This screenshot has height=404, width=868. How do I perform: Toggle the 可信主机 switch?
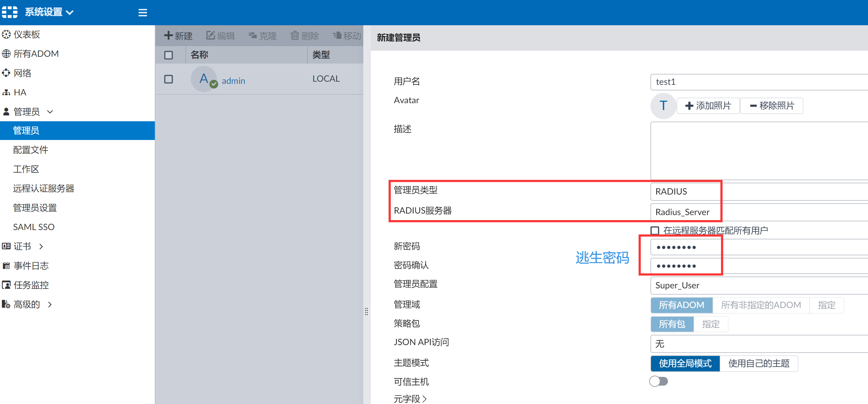[659, 382]
